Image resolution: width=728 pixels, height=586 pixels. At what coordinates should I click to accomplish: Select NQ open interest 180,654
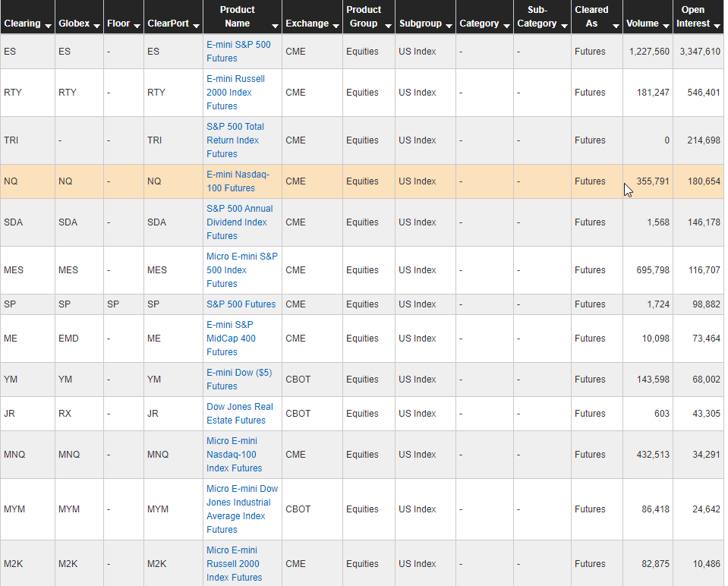[704, 181]
